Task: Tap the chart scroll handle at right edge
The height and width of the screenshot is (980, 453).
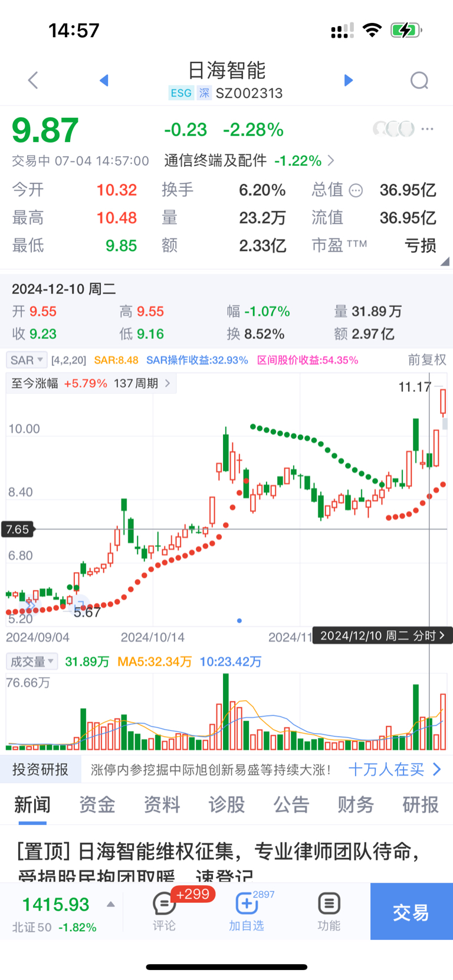Action: (445, 423)
